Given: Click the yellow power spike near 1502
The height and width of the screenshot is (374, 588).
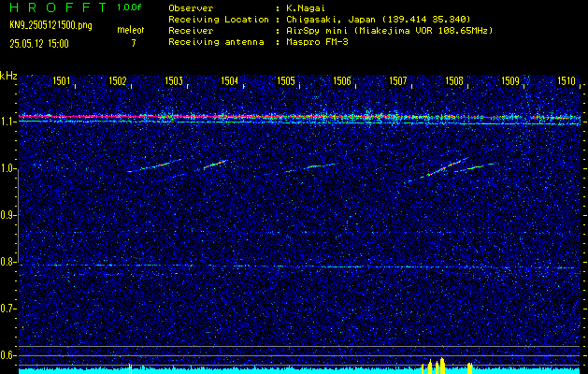Looking at the screenshot, I should point(130,368).
